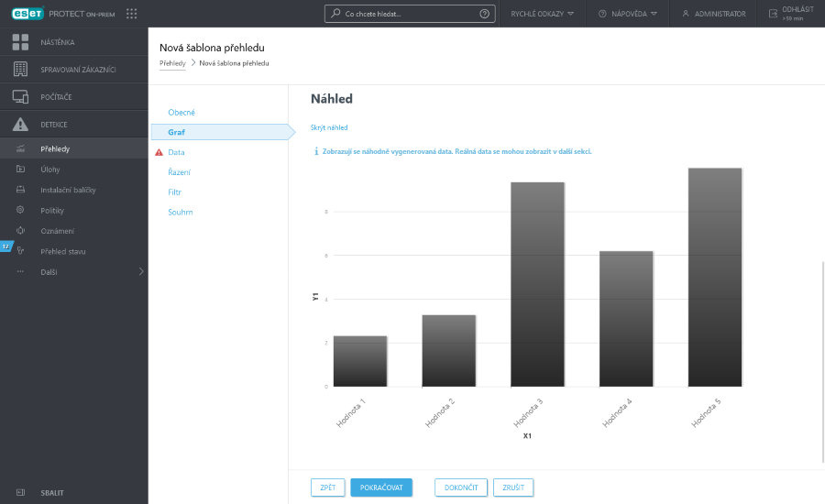This screenshot has height=504, width=825.
Task: Select Přehledy in the sidebar
Action: pyautogui.click(x=73, y=148)
